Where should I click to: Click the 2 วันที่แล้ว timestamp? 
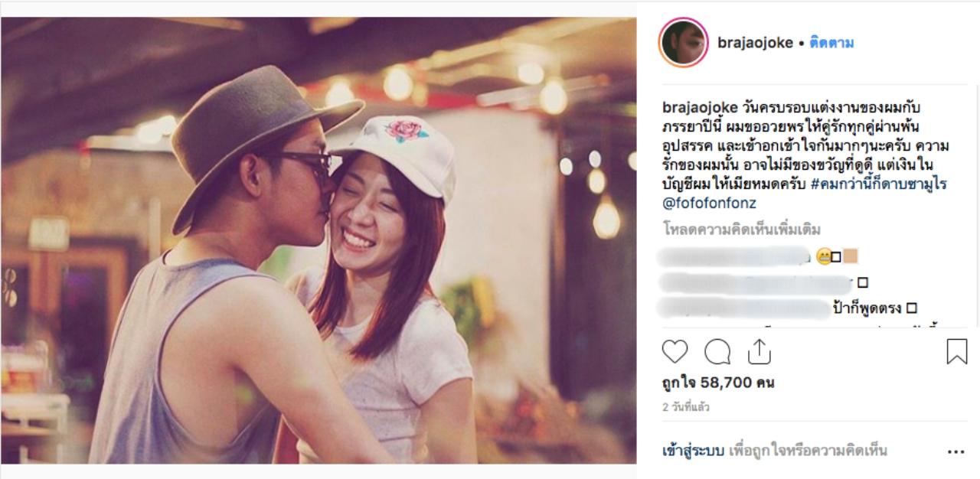tap(686, 407)
